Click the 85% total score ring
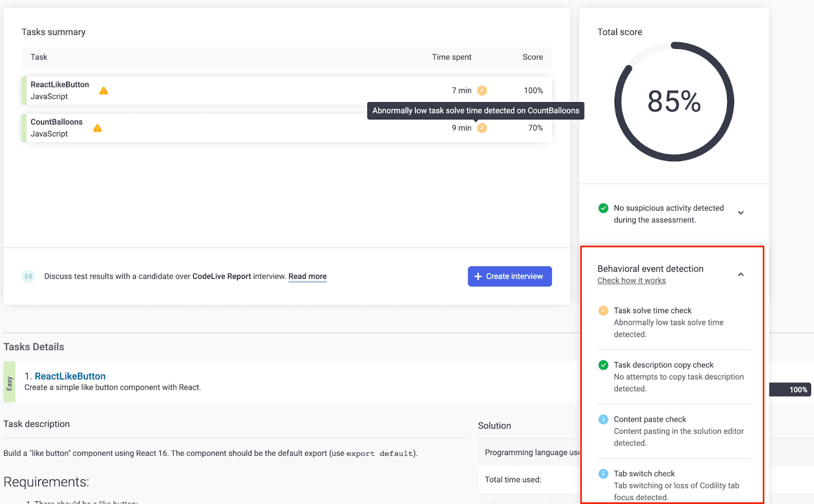Image resolution: width=814 pixels, height=504 pixels. click(674, 102)
